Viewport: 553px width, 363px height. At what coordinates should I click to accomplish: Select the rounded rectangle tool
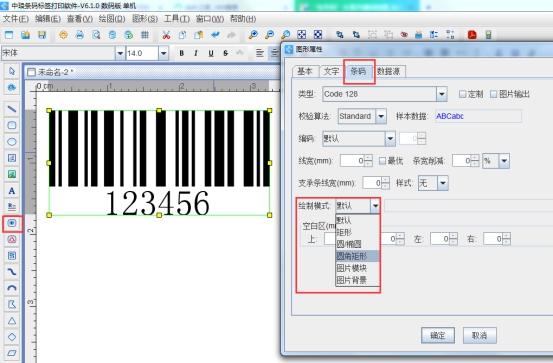12,125
